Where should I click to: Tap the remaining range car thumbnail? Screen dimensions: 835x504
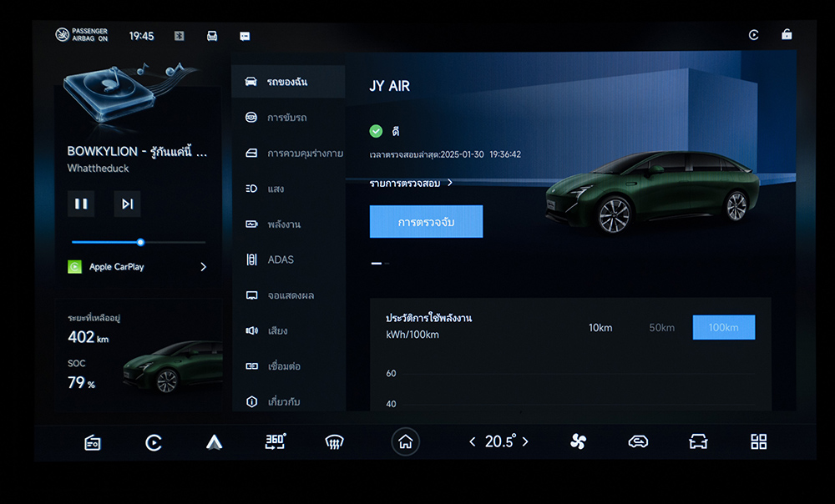(171, 367)
